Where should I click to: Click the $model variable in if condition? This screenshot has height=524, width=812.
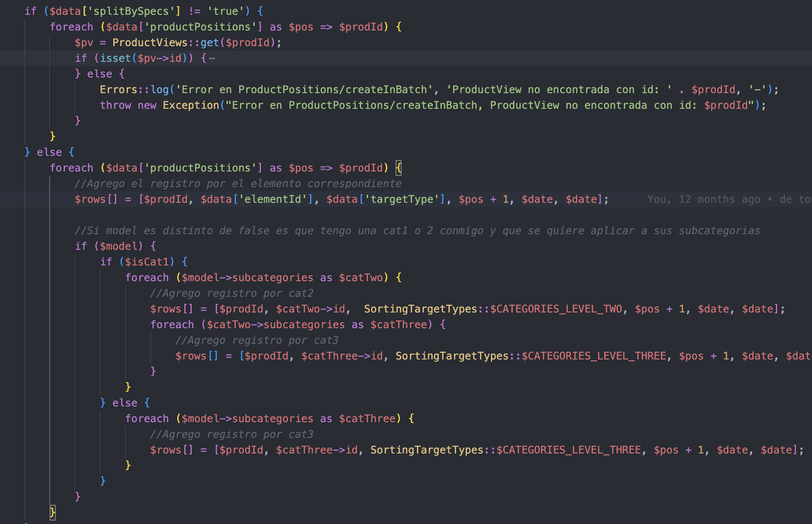click(118, 246)
